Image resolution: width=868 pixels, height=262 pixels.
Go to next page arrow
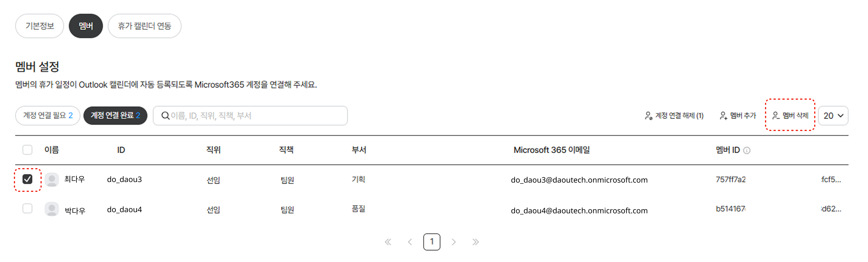pos(454,242)
